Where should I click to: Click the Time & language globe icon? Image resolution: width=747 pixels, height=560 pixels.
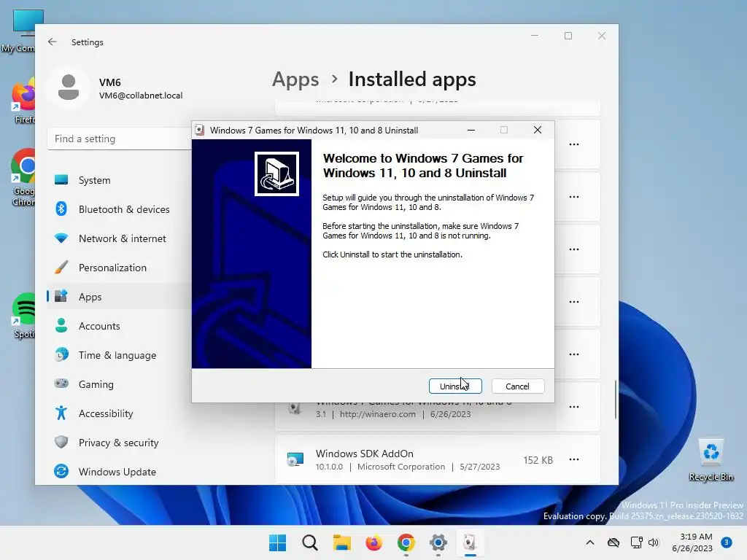(x=61, y=355)
